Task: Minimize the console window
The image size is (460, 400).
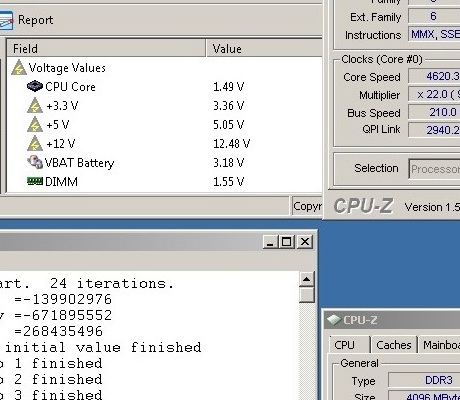Action: pos(270,242)
